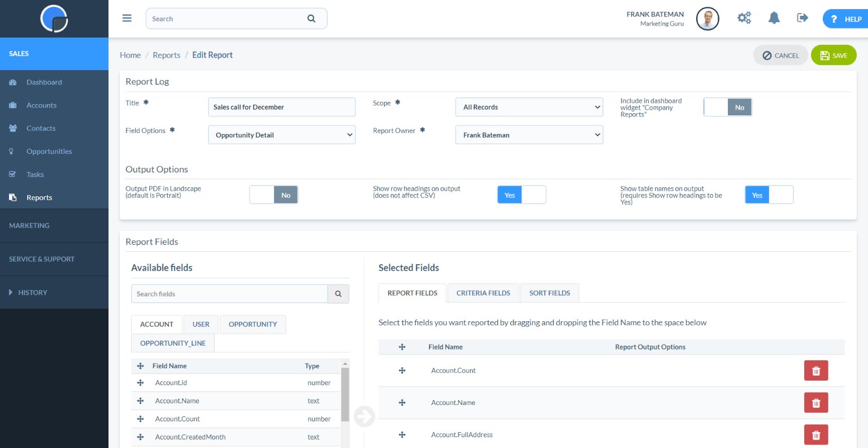Click the Frank Bateman profile avatar
This screenshot has width=868, height=448.
tap(708, 19)
